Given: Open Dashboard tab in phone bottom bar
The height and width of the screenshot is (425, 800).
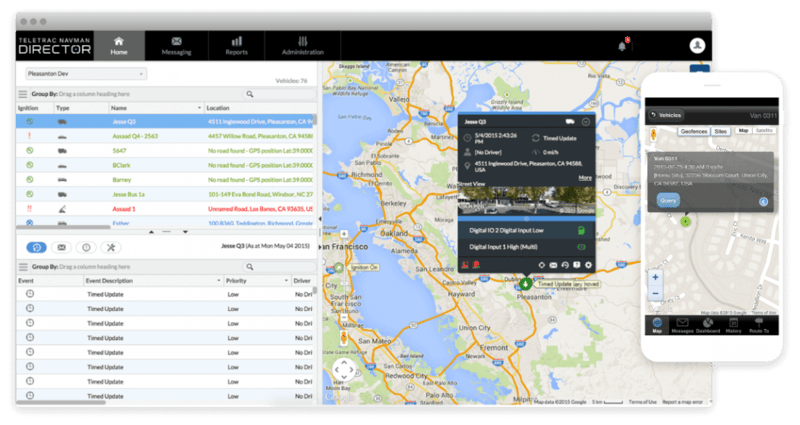Looking at the screenshot, I should point(708,326).
